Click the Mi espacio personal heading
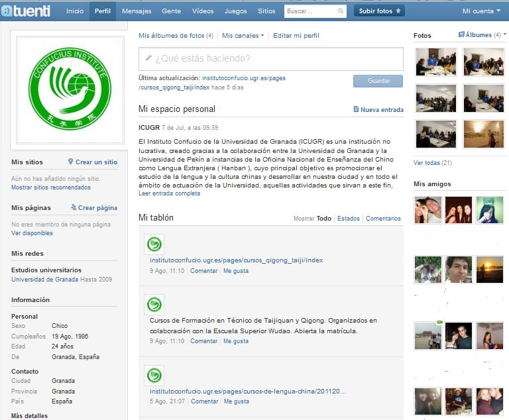509x420 pixels. point(177,109)
